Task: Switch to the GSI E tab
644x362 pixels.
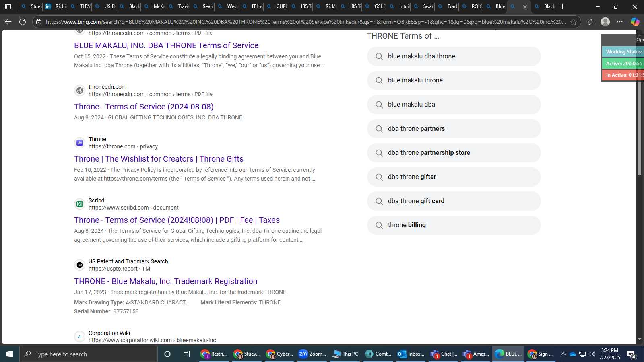Action: [374, 6]
